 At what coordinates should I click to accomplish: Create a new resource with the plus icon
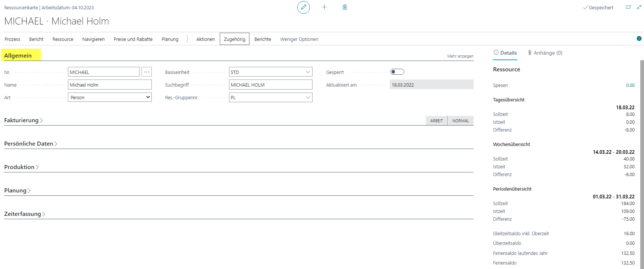tap(324, 7)
